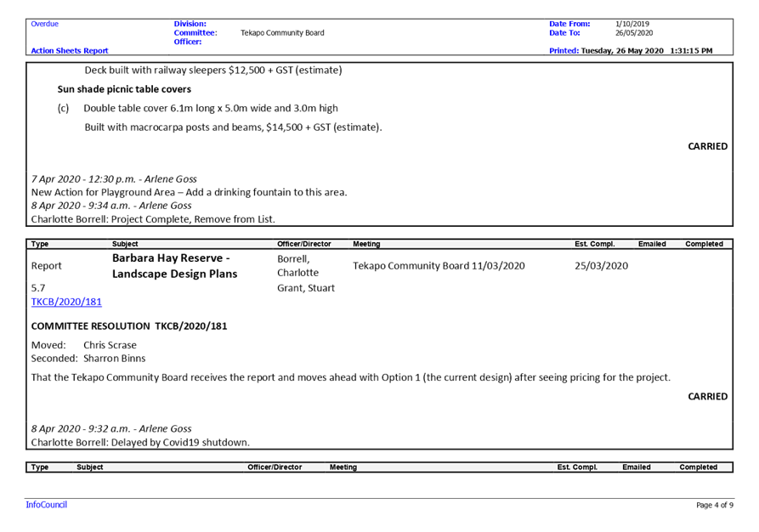This screenshot has width=759, height=532.
Task: Click the officer name Borrell, Charlotte
Action: tap(297, 266)
